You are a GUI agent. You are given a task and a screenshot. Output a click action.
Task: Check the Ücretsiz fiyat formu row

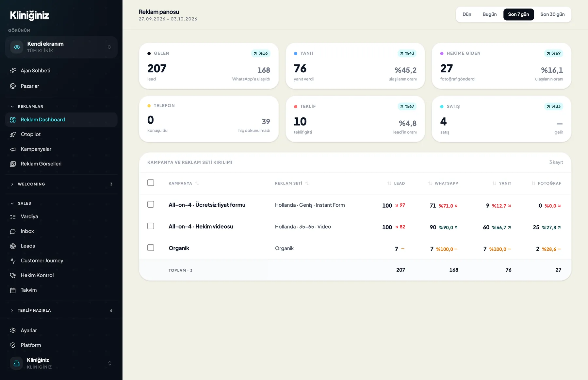[151, 204]
